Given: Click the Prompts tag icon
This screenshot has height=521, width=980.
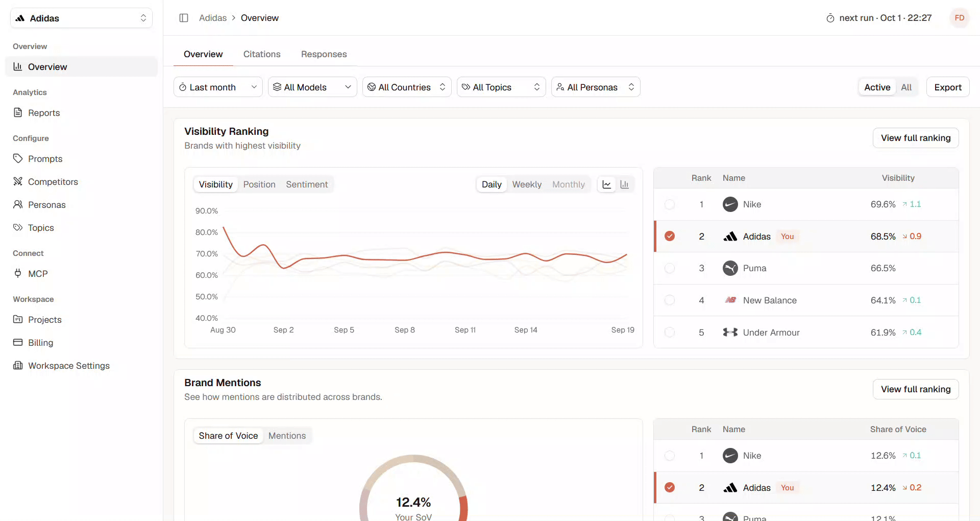Looking at the screenshot, I should tap(18, 158).
